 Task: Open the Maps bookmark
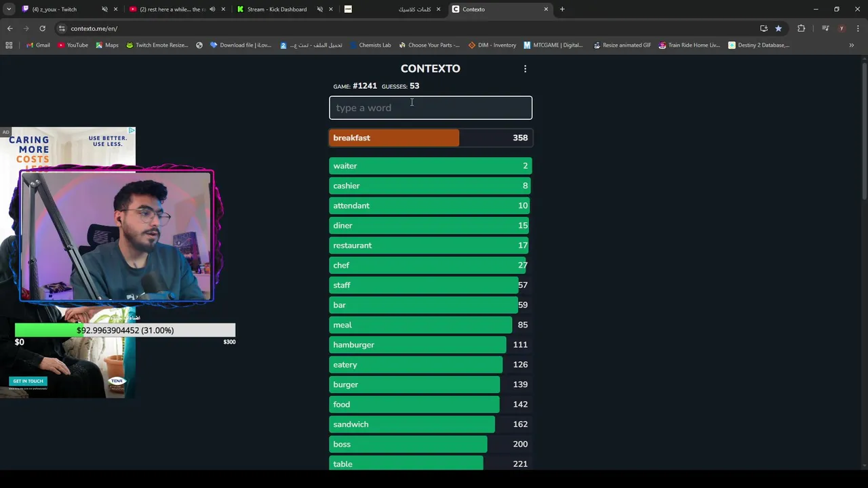(107, 45)
